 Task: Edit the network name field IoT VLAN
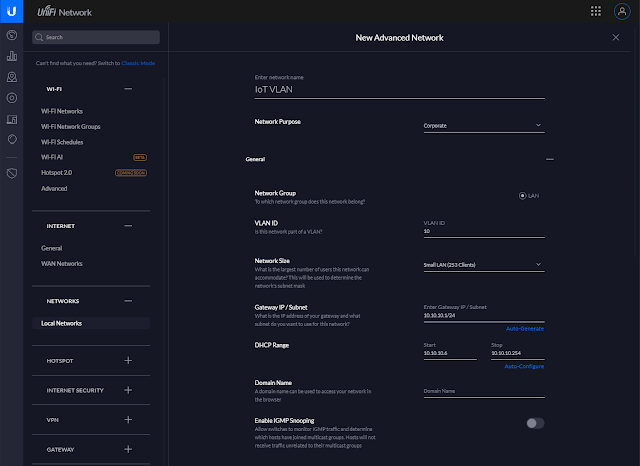400,90
